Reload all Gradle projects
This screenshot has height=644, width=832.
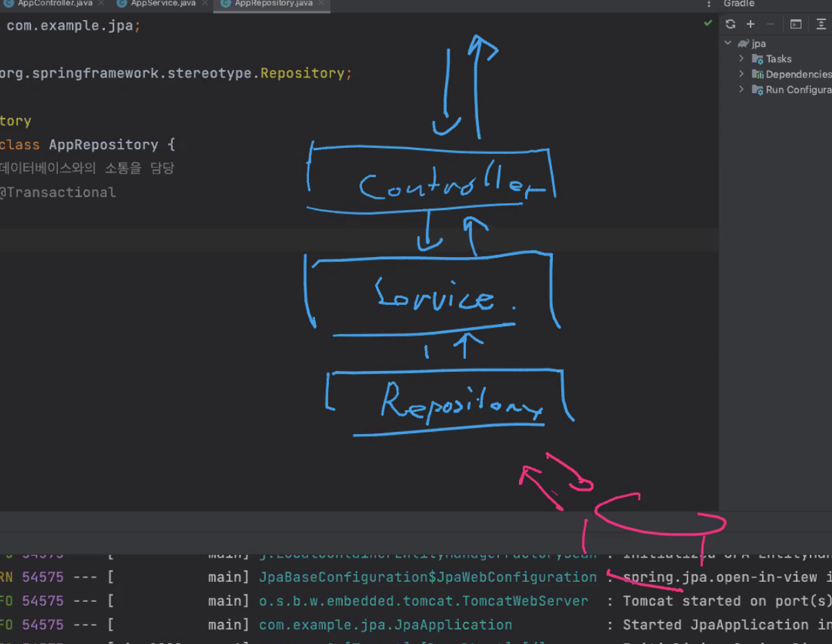(730, 24)
